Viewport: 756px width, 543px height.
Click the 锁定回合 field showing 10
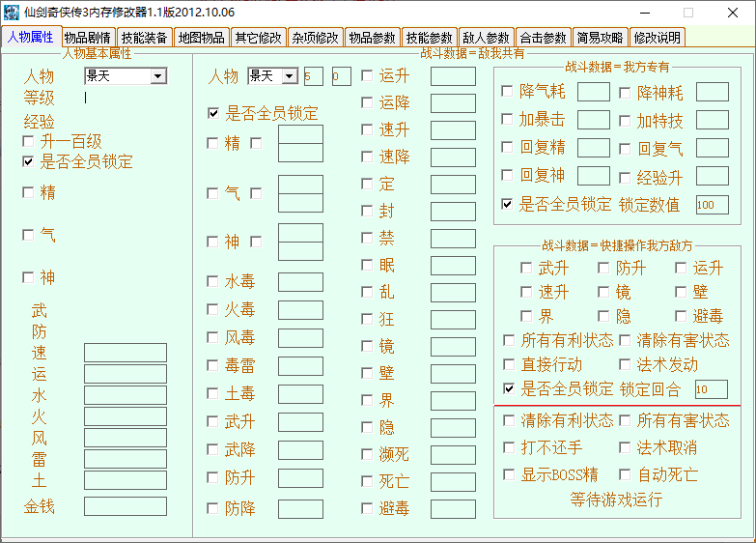(712, 389)
